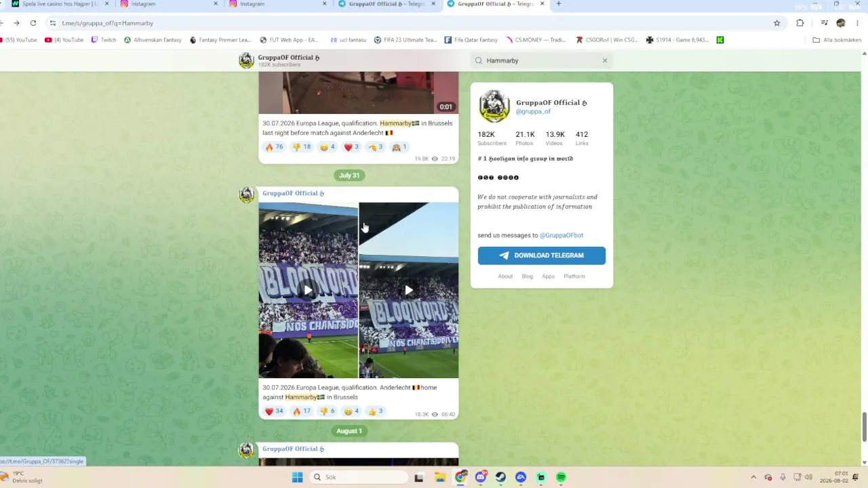This screenshot has height=488, width=868.
Task: Open the taskbar volume control
Action: pos(808,477)
